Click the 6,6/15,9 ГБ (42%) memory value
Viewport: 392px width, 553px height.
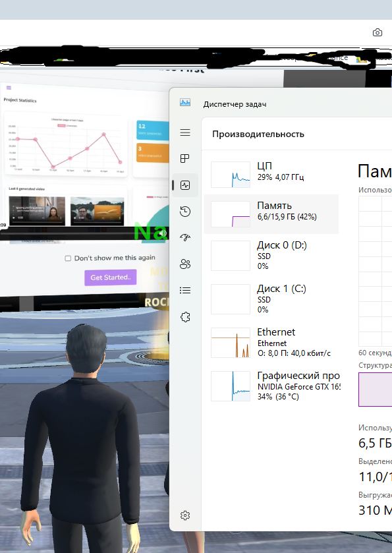287,217
